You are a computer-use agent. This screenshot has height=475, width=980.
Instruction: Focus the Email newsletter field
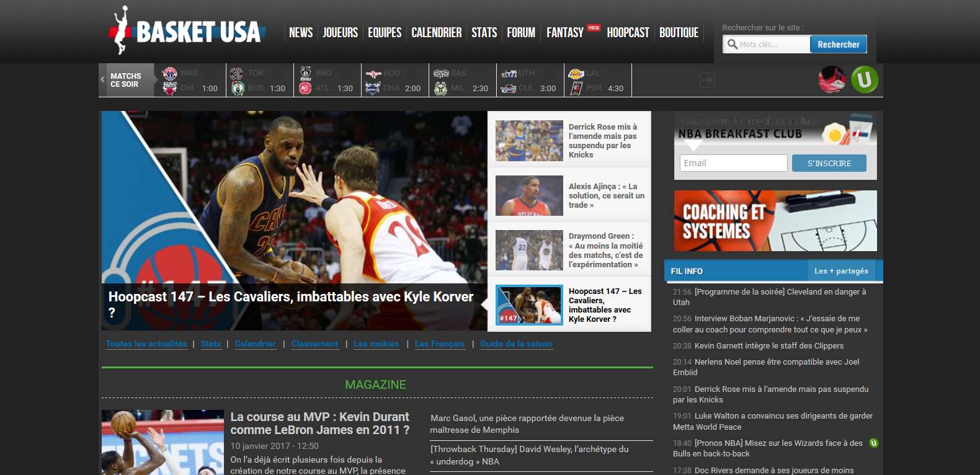click(x=734, y=163)
